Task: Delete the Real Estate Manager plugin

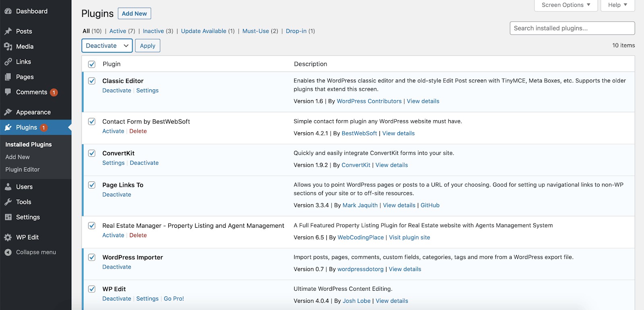Action: coord(138,235)
